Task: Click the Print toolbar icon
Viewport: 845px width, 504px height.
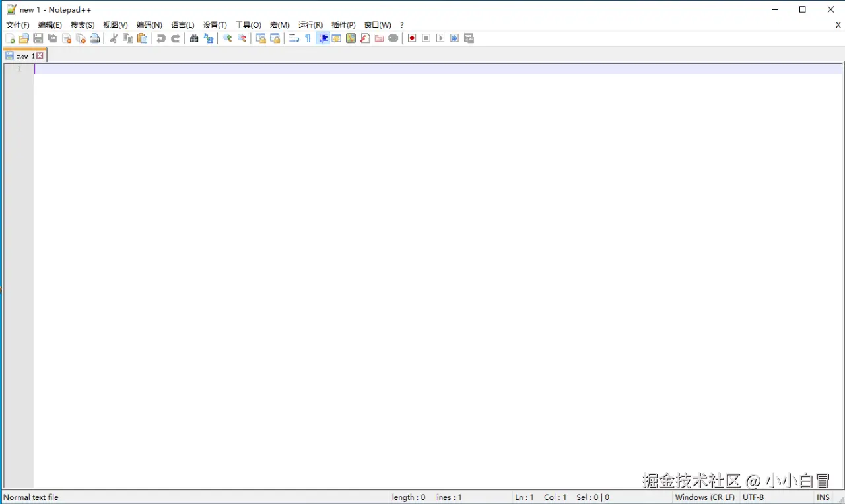Action: [x=95, y=38]
